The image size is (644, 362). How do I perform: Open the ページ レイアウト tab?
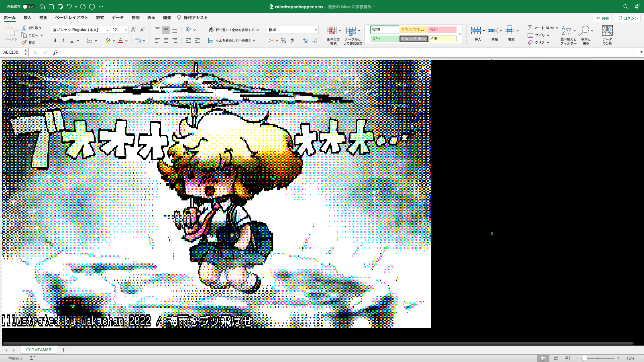click(x=71, y=18)
